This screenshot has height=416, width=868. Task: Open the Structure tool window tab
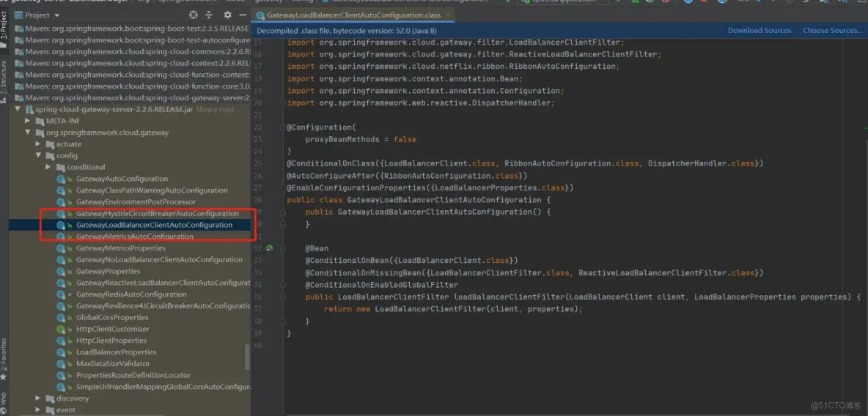4,82
